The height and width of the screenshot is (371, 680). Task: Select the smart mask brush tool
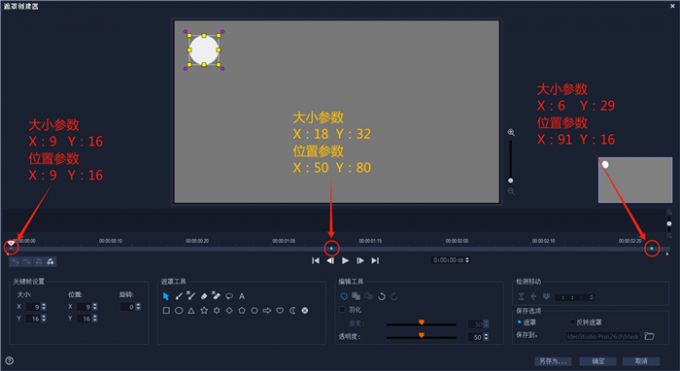tap(191, 295)
